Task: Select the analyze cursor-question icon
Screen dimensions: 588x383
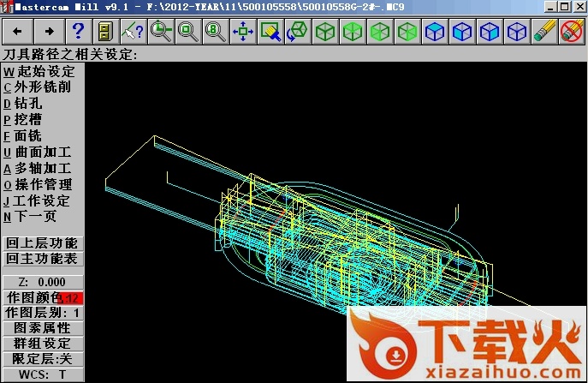Action: (x=134, y=31)
